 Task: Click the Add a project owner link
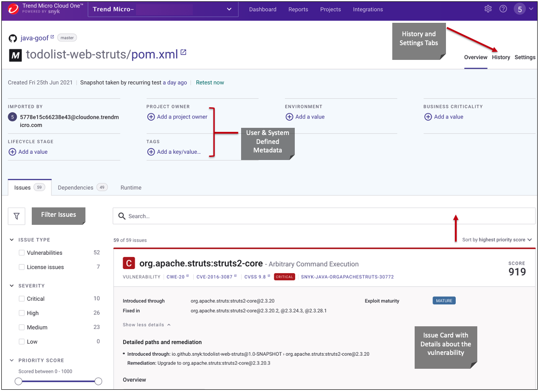pyautogui.click(x=182, y=117)
